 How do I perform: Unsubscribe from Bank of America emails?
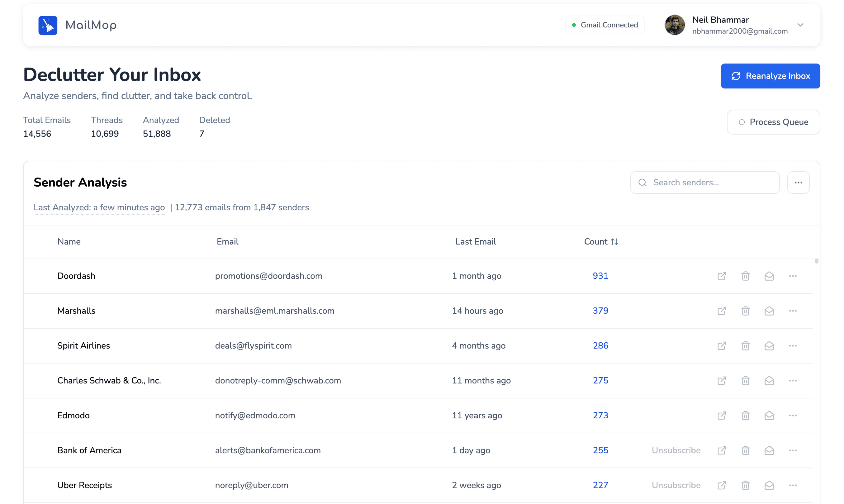point(676,450)
